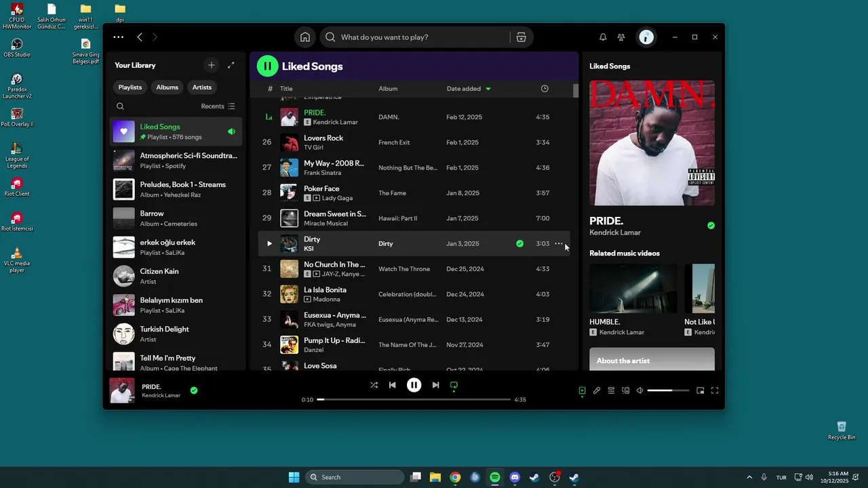868x488 pixels.
Task: Open the Barrow album in library
Action: (x=176, y=218)
